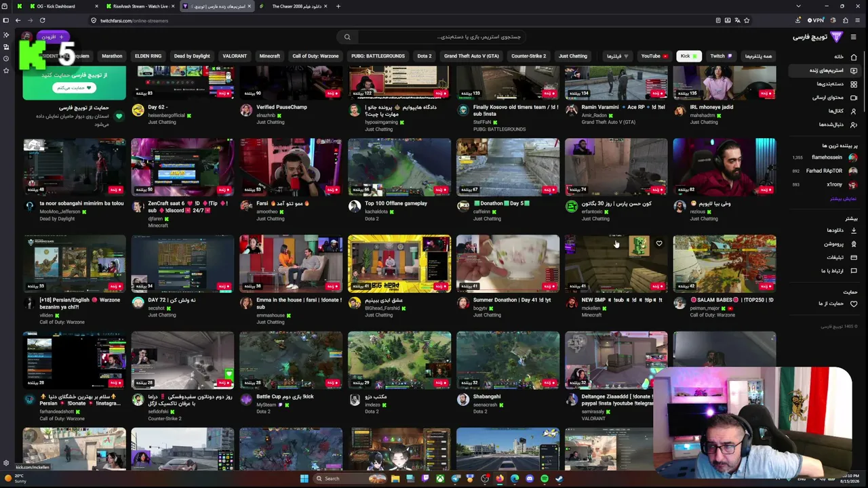Select all platforms (همه پلتفرم‌ها) filter
This screenshot has height=488, width=868.
(x=758, y=56)
